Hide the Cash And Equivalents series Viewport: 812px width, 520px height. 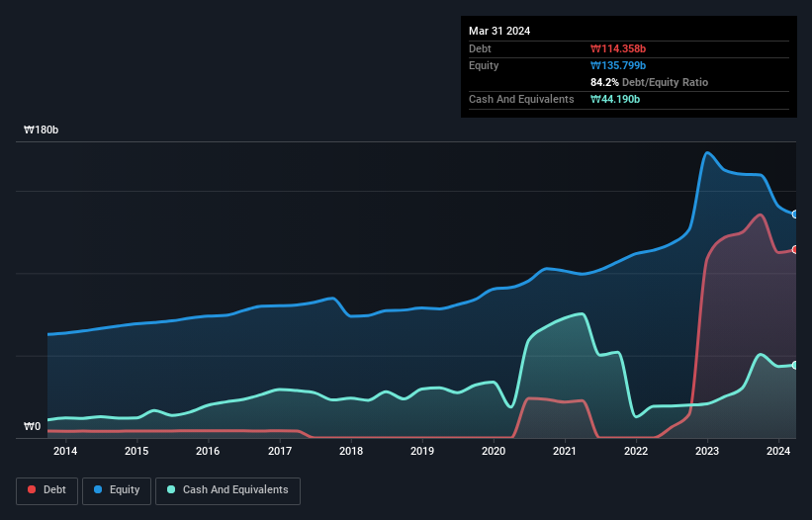(226, 490)
